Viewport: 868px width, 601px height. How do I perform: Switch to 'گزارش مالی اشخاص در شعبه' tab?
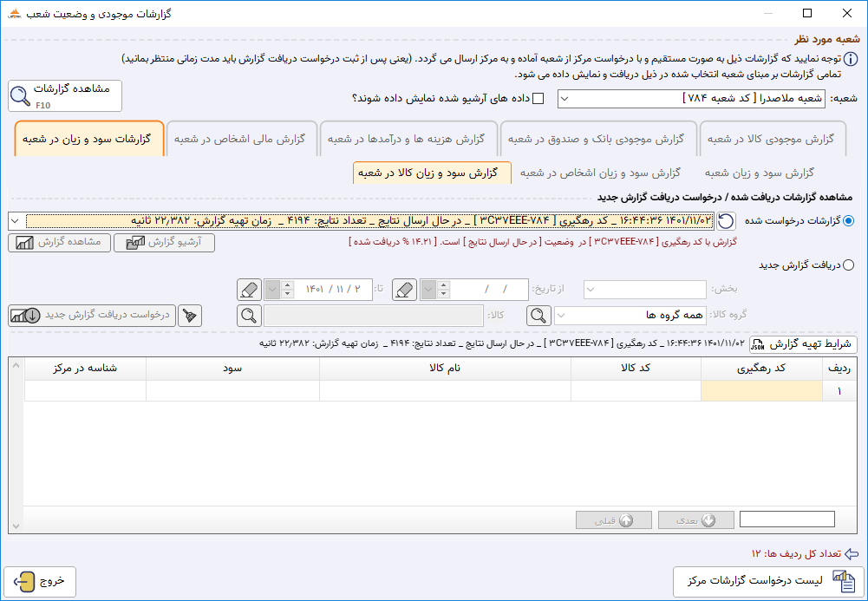[x=241, y=139]
